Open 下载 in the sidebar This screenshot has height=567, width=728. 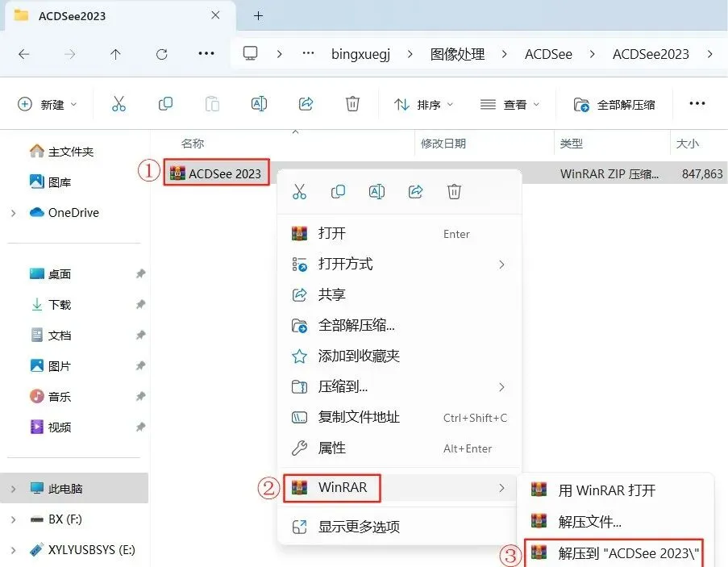click(x=51, y=305)
